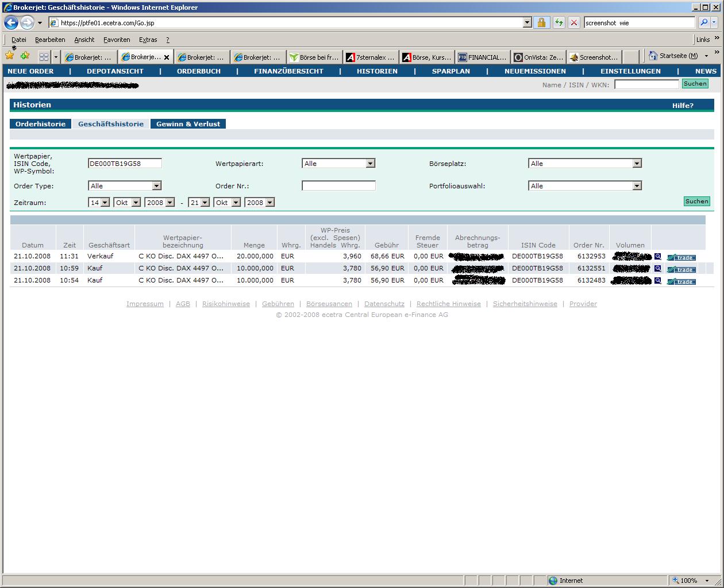Click the top Suchen button beside WKN field

695,84
